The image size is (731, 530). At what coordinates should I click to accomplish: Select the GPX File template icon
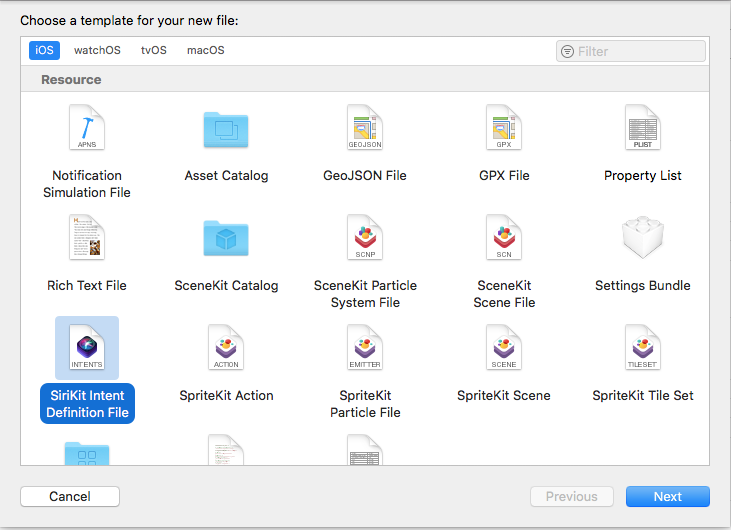point(504,129)
